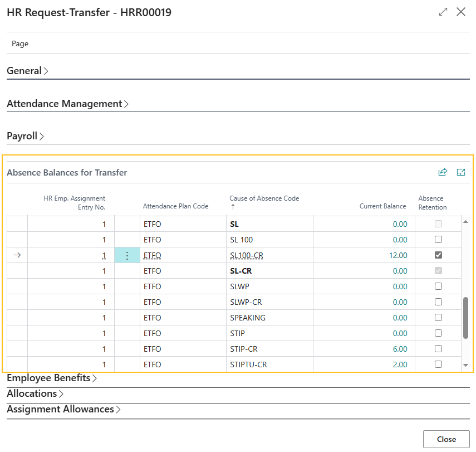This screenshot has height=452, width=476.
Task: Open the ellipsis menu on the SL100-CR row
Action: 127,255
